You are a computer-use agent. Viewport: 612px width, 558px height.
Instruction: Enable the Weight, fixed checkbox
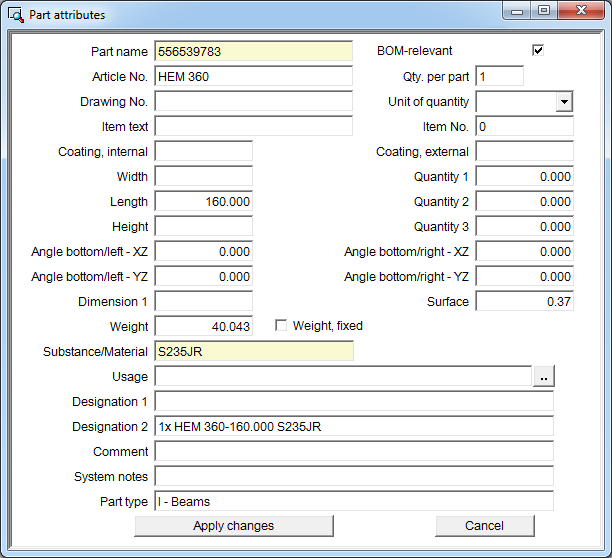pyautogui.click(x=281, y=326)
